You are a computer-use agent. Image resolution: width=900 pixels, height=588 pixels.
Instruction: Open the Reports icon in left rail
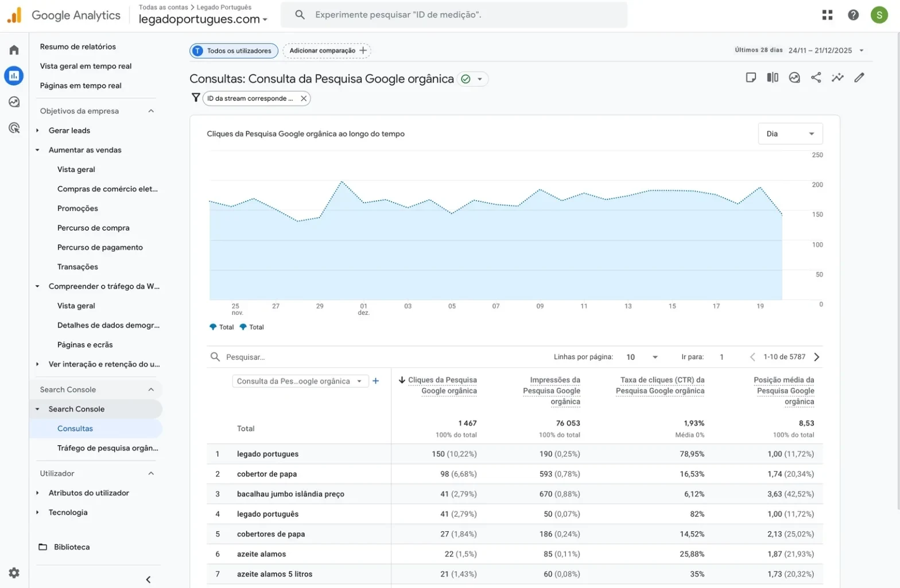tap(14, 76)
